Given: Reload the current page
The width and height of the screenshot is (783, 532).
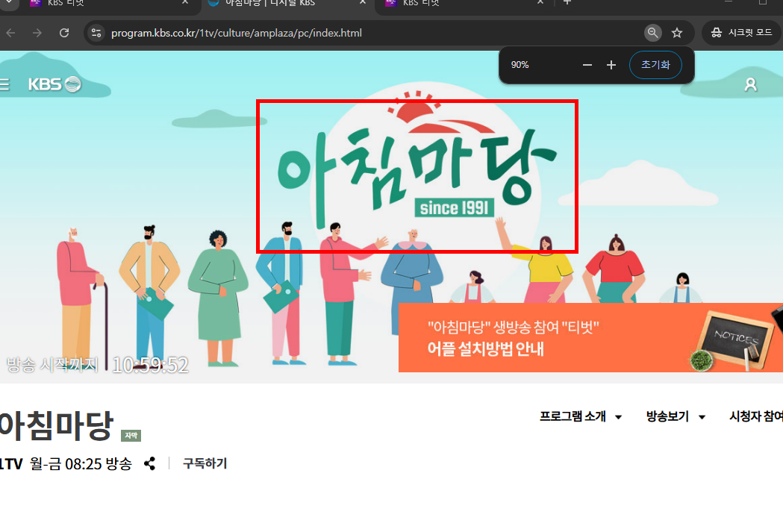Looking at the screenshot, I should (64, 33).
